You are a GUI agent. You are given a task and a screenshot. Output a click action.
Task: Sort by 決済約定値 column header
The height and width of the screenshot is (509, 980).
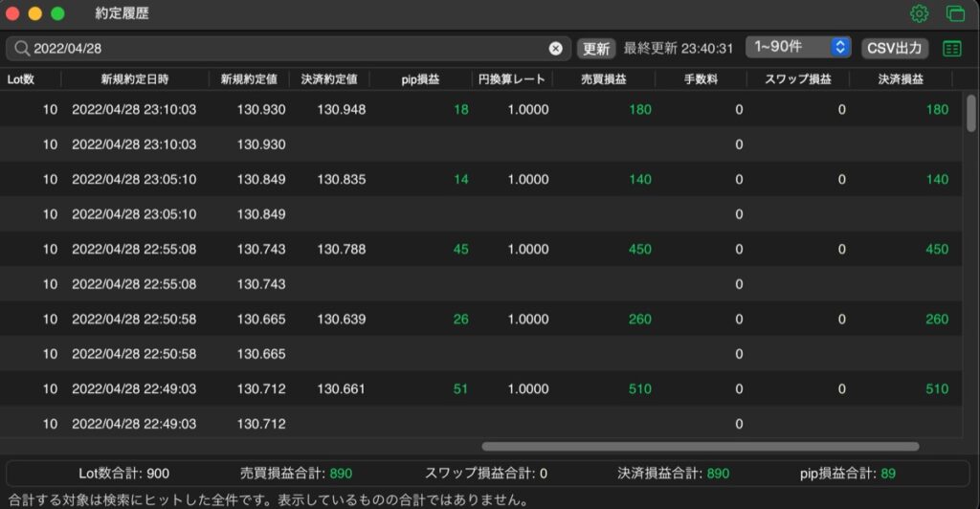point(329,79)
